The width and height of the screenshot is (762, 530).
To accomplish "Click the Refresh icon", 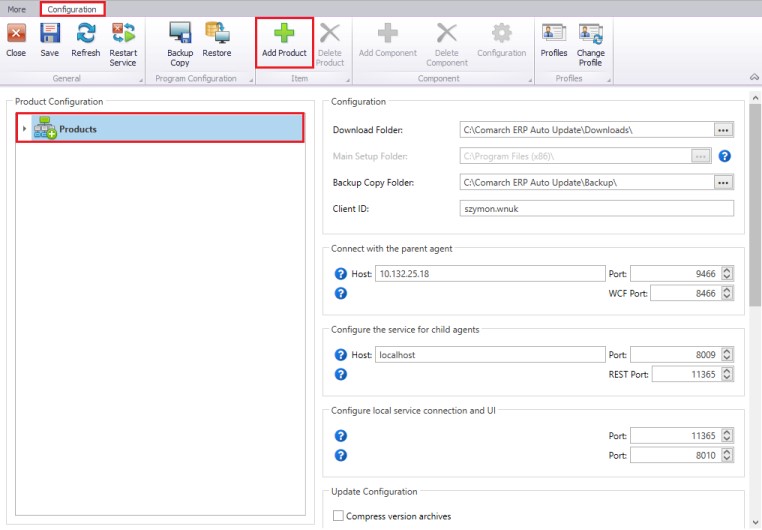I will (86, 34).
